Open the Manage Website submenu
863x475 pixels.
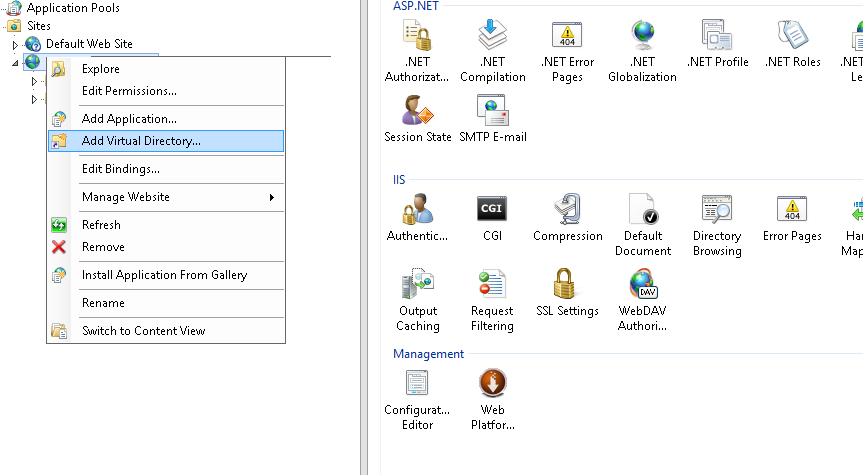coord(166,197)
